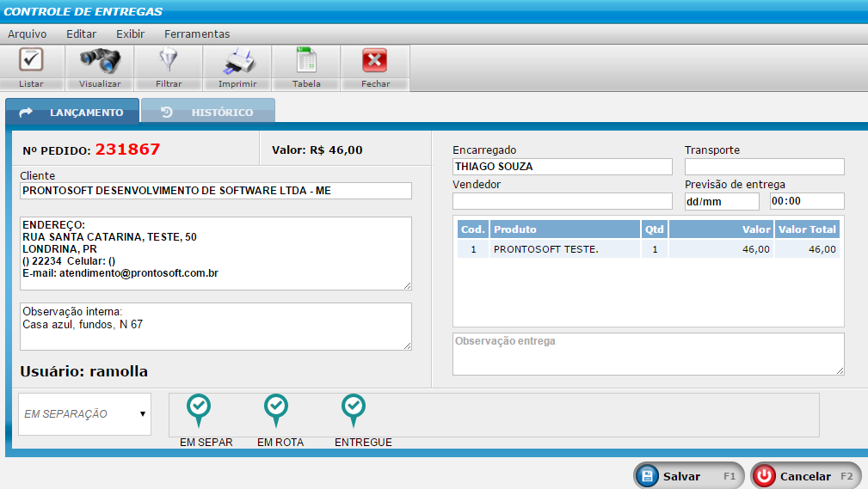
Task: Click the Imprimir label in the toolbar
Action: [237, 83]
